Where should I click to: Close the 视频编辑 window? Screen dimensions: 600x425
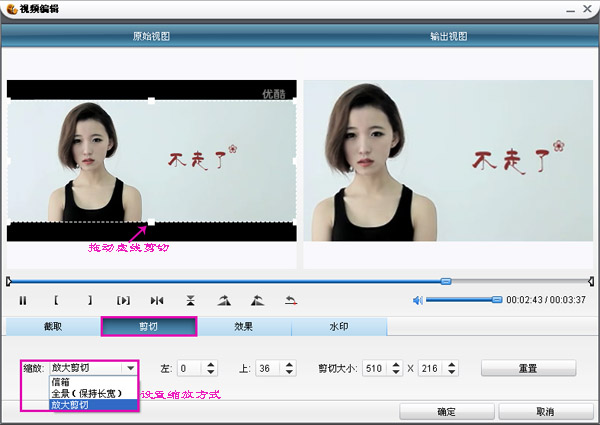[x=587, y=9]
